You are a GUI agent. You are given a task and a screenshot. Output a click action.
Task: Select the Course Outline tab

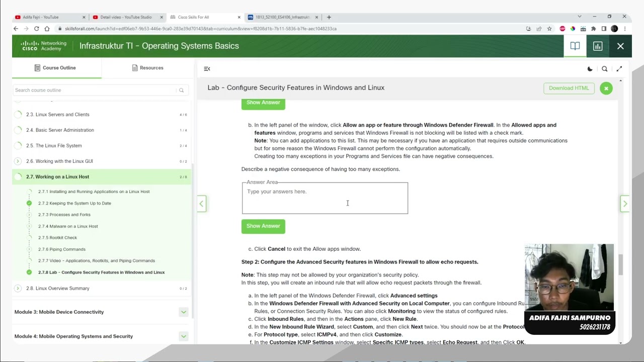click(57, 68)
